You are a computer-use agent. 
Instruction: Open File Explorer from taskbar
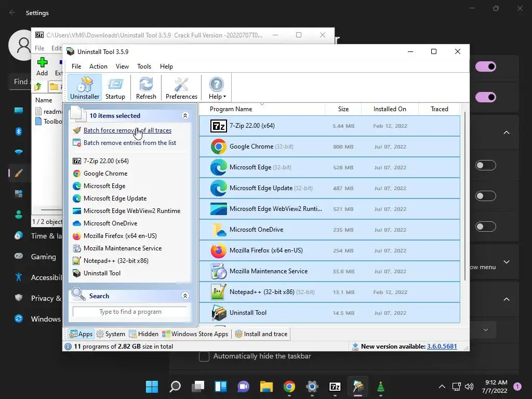pos(267,387)
